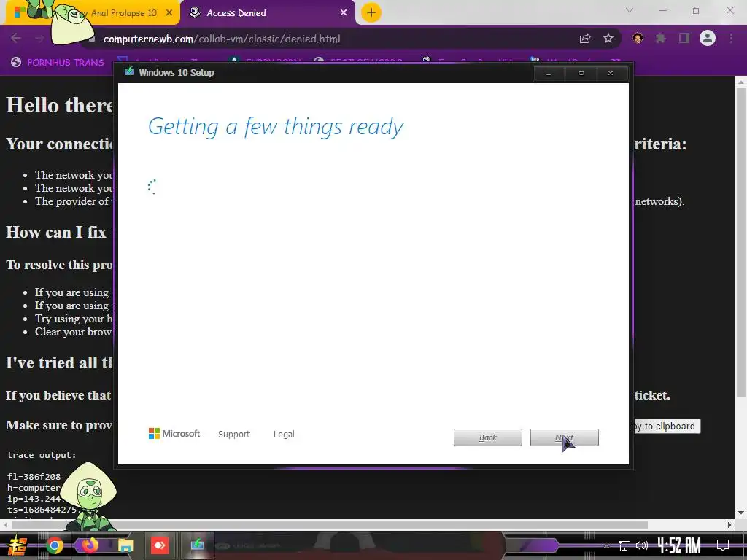Click the vertical scrollbar down arrow
This screenshot has width=747, height=560.
(x=741, y=513)
